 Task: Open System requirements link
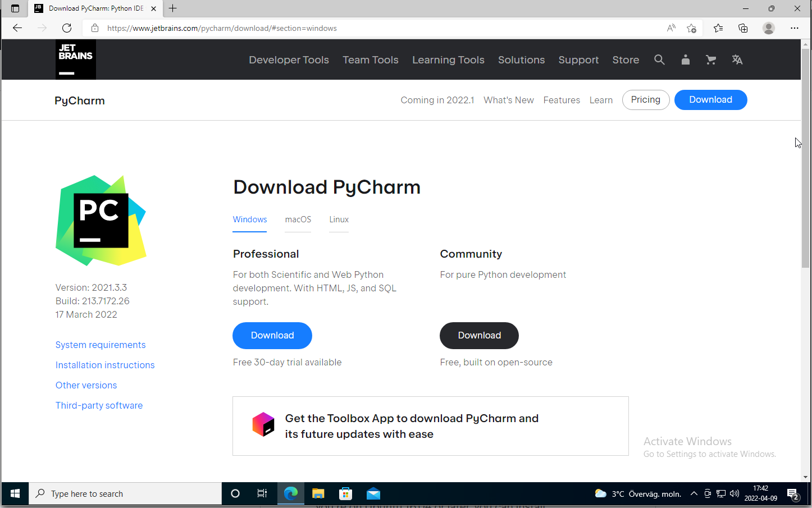101,345
